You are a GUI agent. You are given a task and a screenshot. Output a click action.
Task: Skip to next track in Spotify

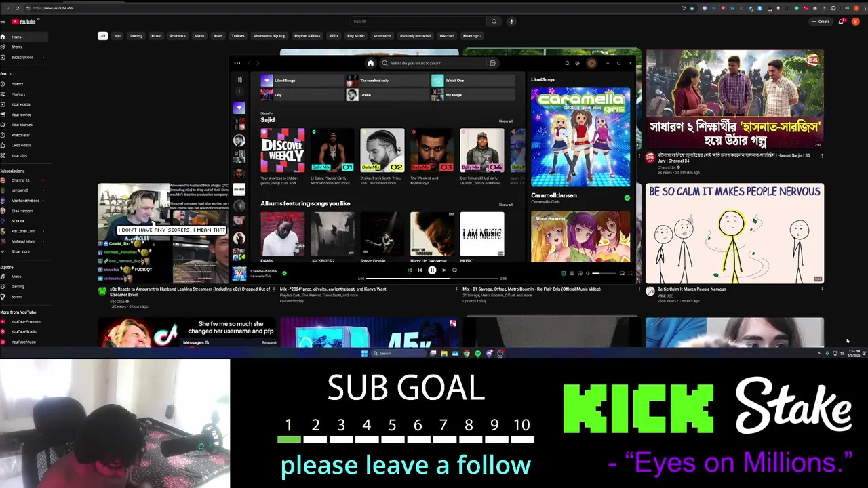444,270
